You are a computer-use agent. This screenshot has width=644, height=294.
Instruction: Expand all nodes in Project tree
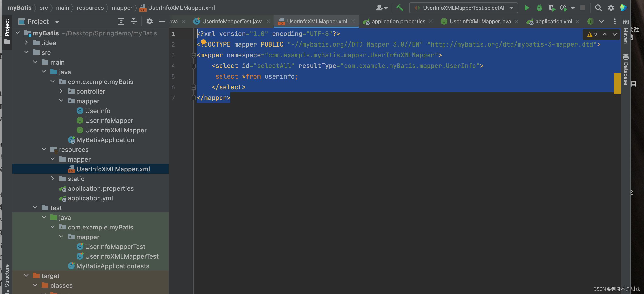click(x=121, y=22)
